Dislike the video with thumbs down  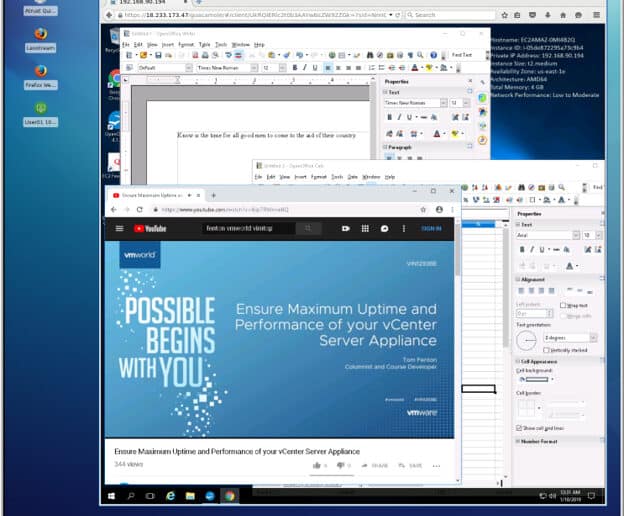tap(340, 465)
